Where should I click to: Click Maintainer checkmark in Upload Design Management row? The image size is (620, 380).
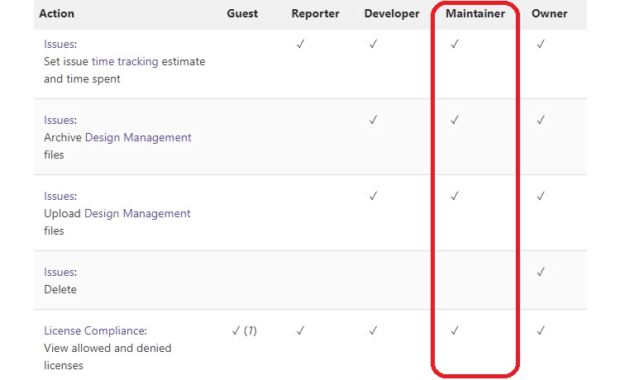point(455,195)
